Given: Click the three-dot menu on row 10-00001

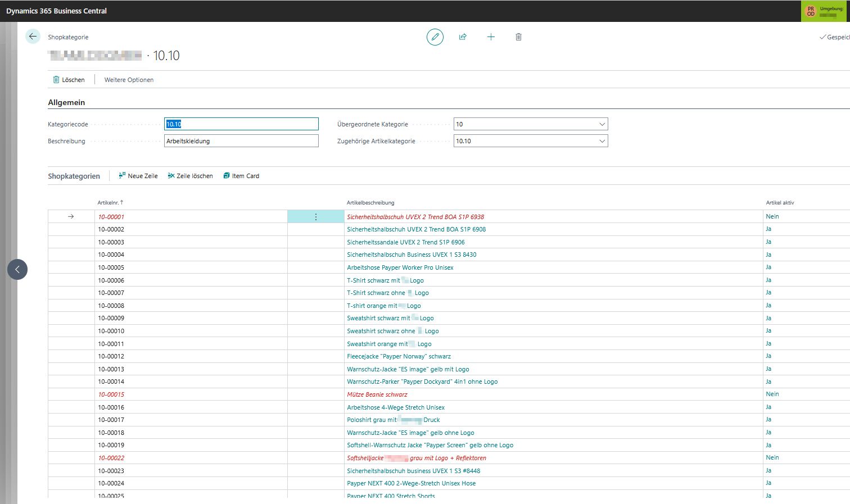Looking at the screenshot, I should 315,217.
